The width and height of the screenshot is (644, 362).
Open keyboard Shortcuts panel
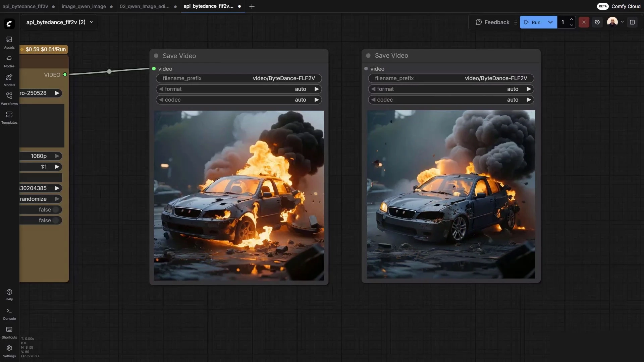(x=9, y=333)
